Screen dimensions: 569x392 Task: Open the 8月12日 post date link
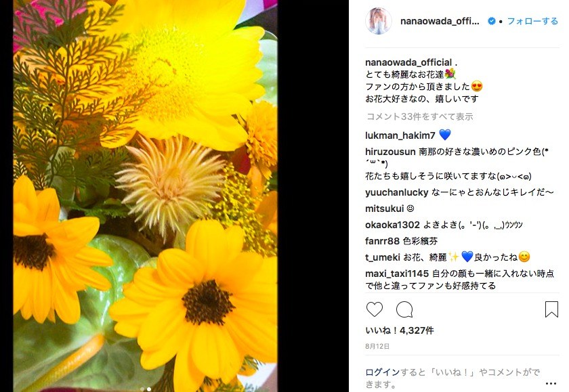[x=377, y=347]
